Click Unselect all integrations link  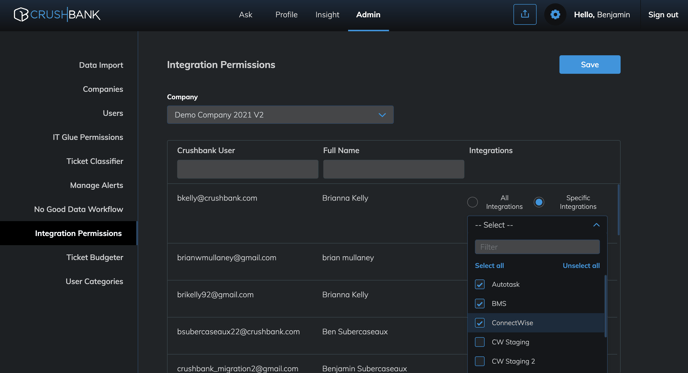(581, 265)
